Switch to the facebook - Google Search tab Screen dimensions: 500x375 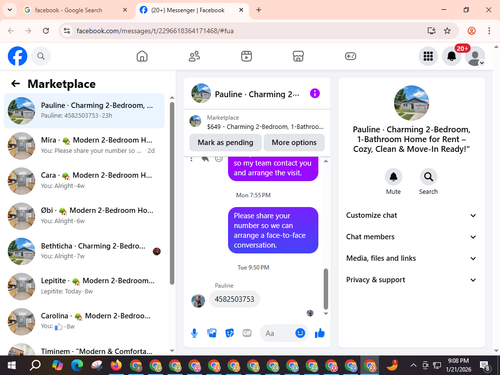tap(75, 10)
